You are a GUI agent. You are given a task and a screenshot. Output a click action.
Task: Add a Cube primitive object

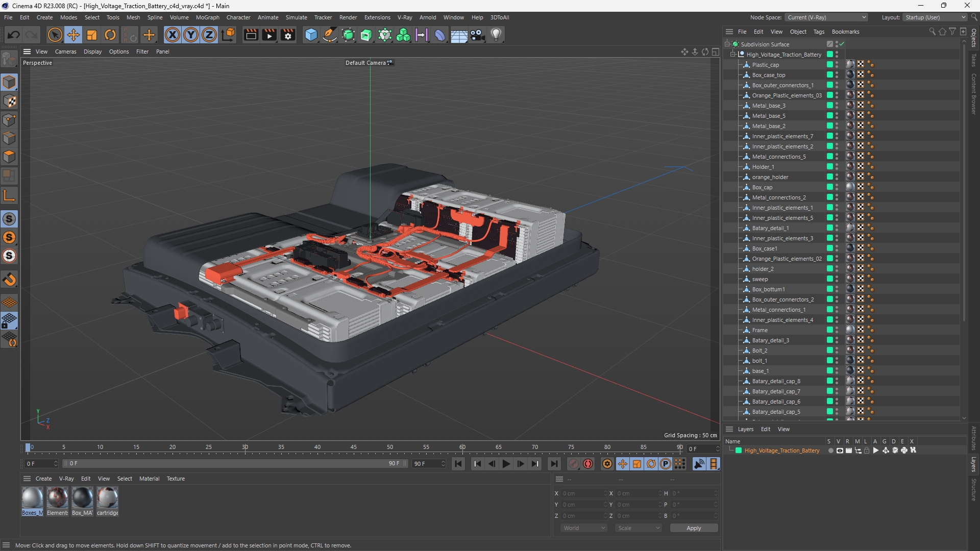tap(311, 35)
